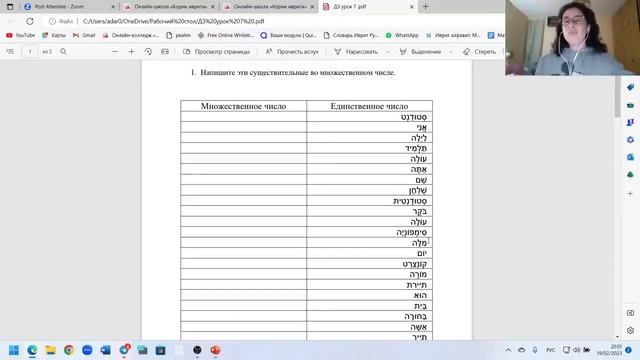640x360 pixels.
Task: Switch the РУС keyboard language indicator
Action: pos(551,350)
